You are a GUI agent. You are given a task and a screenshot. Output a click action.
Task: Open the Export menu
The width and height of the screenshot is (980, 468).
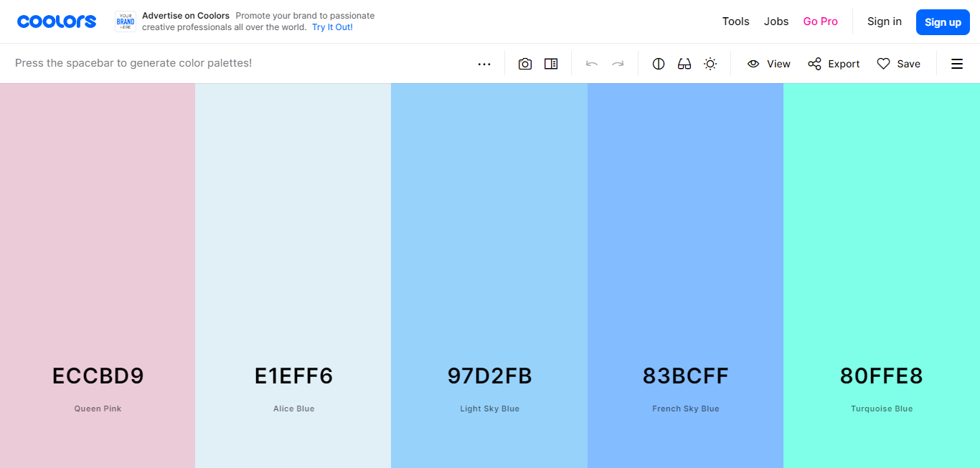click(x=834, y=64)
